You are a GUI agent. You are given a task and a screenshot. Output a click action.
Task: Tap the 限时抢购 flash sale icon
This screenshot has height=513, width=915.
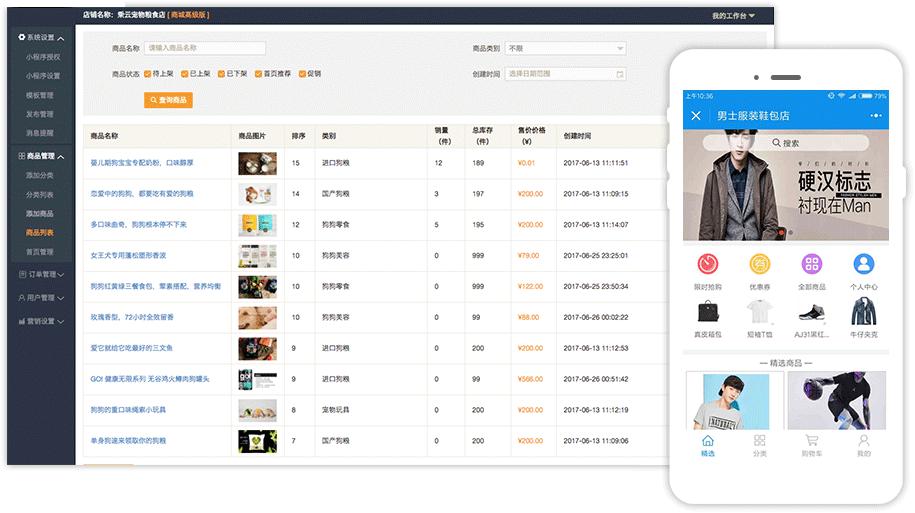707,265
